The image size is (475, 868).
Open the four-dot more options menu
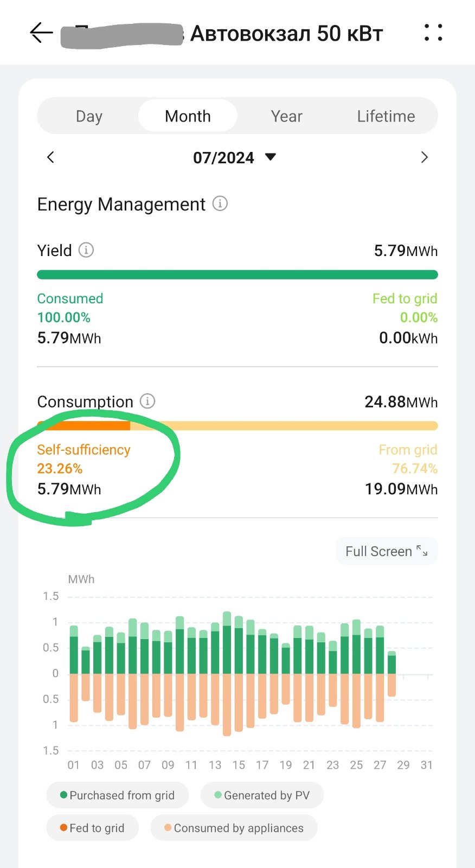coord(433,33)
